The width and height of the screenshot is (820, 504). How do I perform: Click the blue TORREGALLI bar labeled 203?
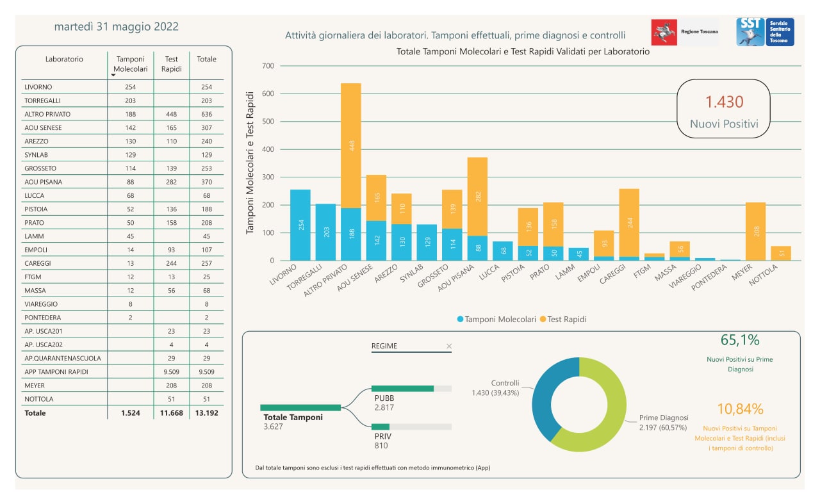(325, 232)
